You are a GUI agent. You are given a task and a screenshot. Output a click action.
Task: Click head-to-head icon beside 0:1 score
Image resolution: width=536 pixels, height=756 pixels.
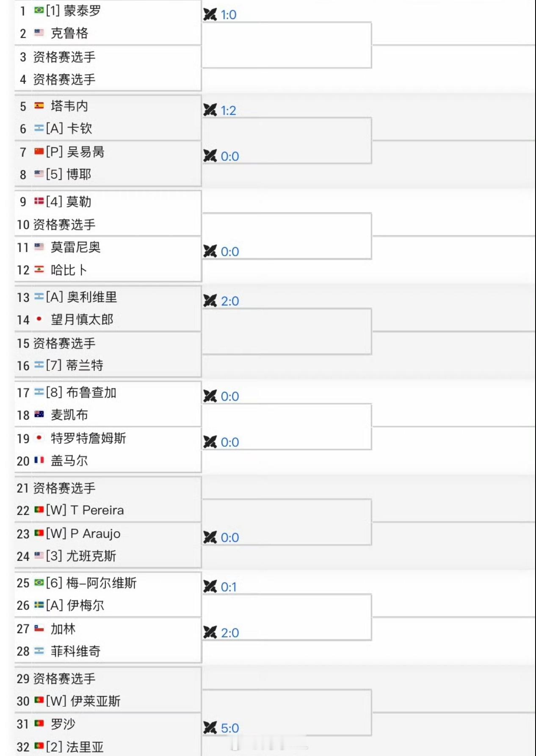pyautogui.click(x=210, y=587)
